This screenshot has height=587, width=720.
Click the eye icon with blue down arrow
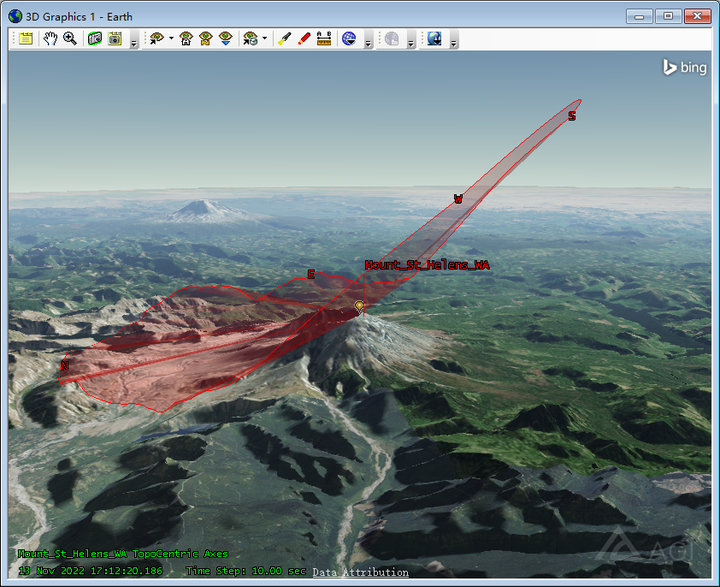[225, 39]
